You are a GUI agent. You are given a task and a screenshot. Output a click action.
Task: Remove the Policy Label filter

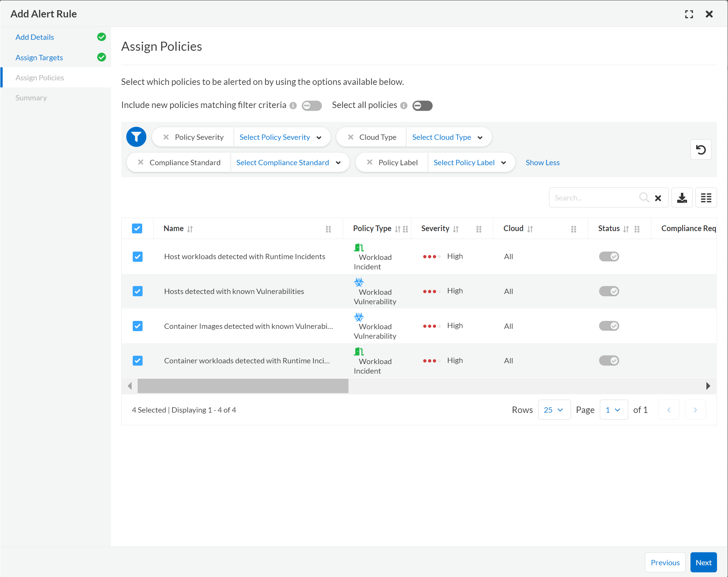[370, 162]
